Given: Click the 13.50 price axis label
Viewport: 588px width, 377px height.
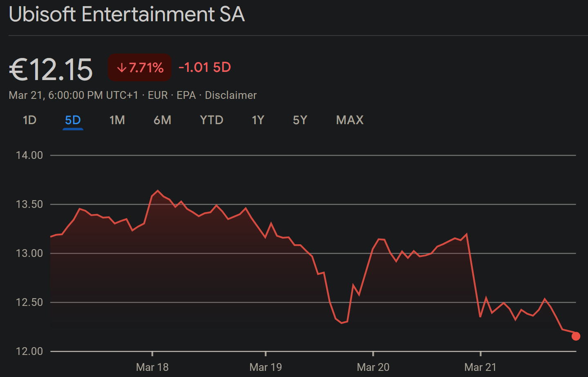Looking at the screenshot, I should pos(29,204).
